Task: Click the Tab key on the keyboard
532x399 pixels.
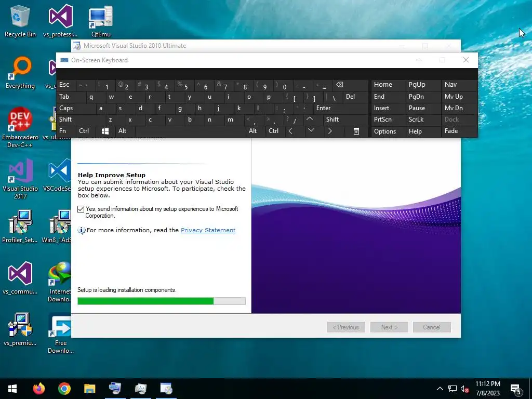Action: click(x=71, y=97)
